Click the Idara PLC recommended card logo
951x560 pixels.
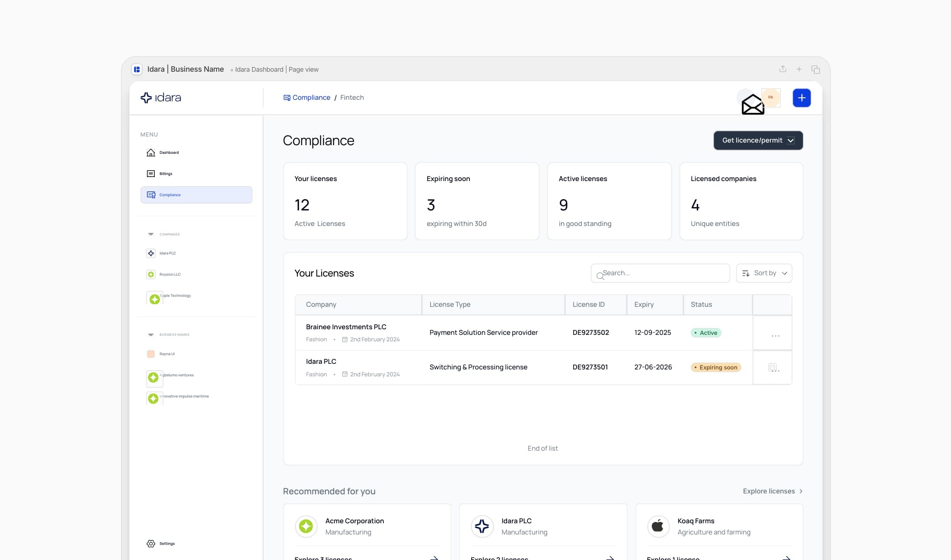click(x=482, y=526)
